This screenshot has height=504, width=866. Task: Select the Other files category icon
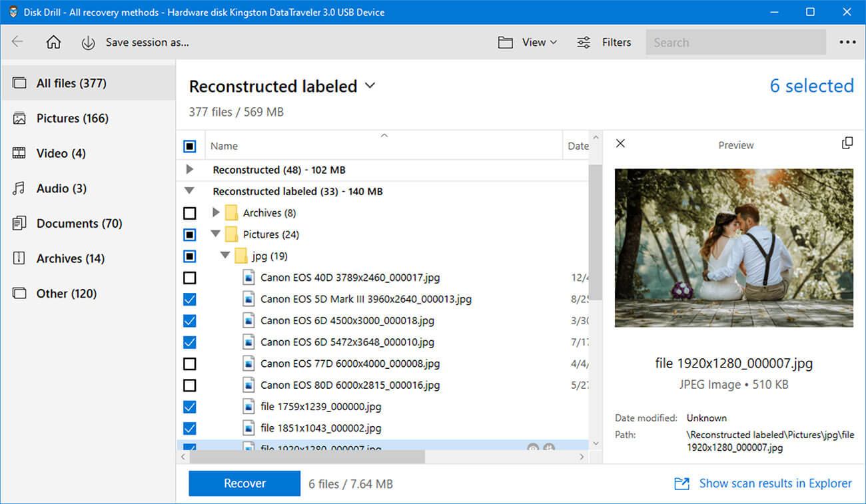17,293
